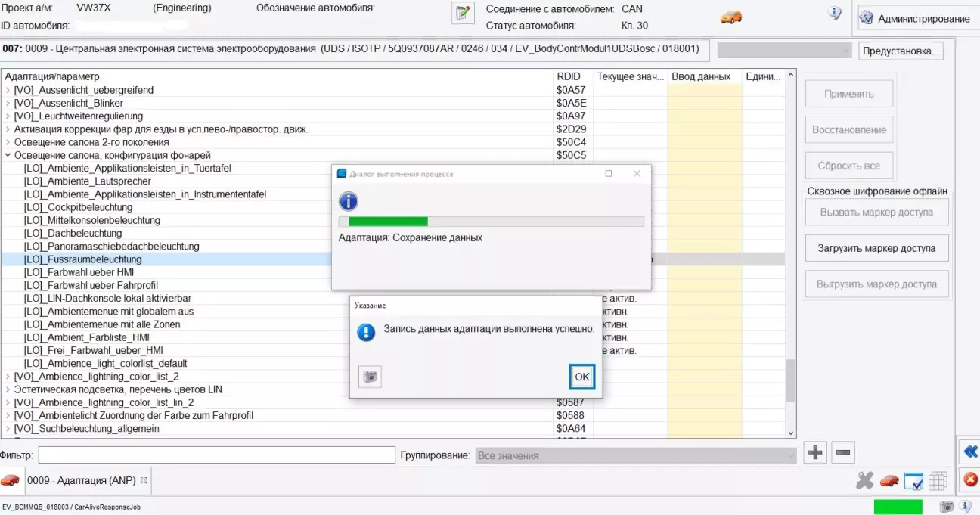Open the info bubble icon beside Администрирование
Screen dimensions: 980x515
click(835, 13)
